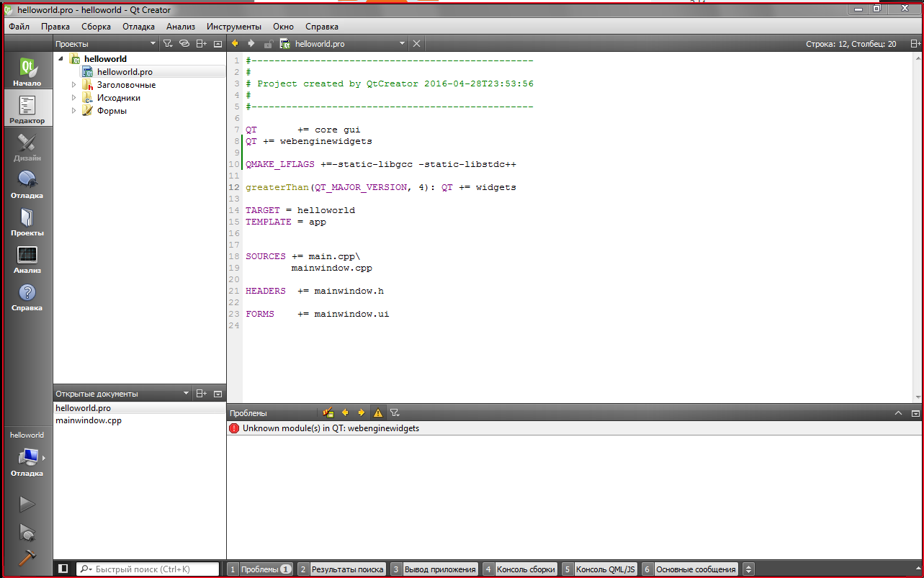Open Анализ mode in sidebar
924x578 pixels.
(27, 259)
